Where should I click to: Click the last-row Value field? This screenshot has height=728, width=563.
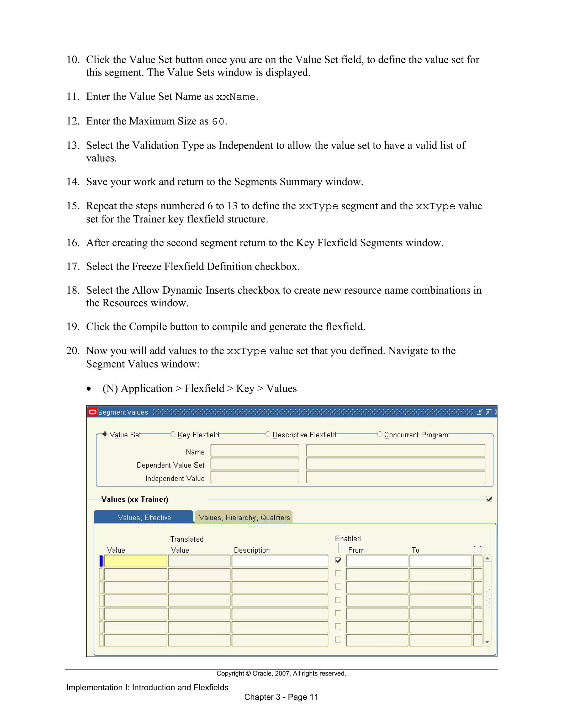click(136, 640)
